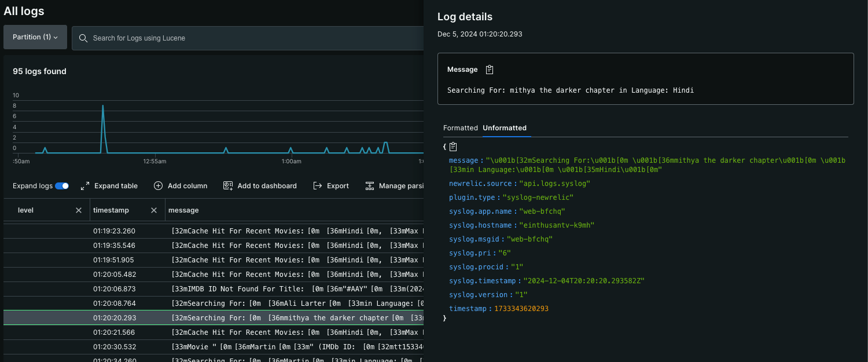This screenshot has height=362, width=868.
Task: Click the search magnifier icon
Action: tap(83, 38)
